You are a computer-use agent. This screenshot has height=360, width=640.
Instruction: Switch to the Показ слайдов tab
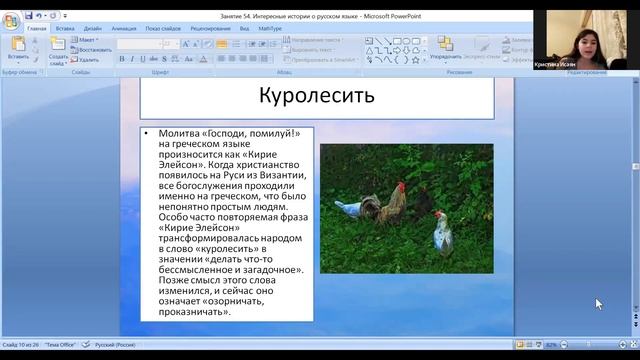pos(163,29)
